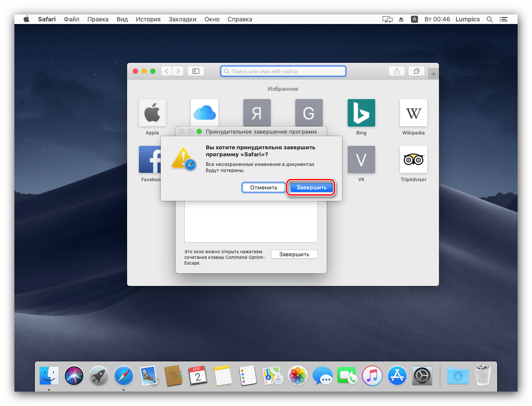Show all tabs overview icon
Screen dimensions: 532x406
pyautogui.click(x=416, y=71)
